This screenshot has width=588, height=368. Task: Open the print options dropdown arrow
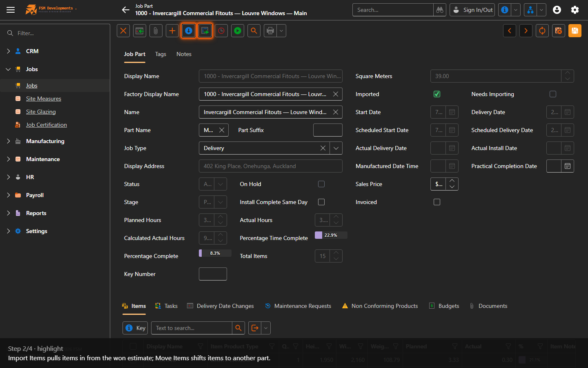[281, 31]
